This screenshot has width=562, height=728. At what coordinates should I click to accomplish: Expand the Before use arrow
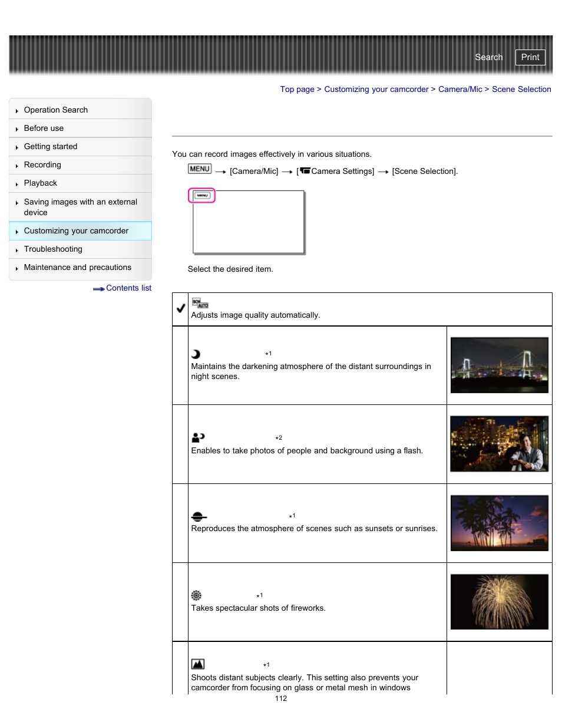(17, 129)
